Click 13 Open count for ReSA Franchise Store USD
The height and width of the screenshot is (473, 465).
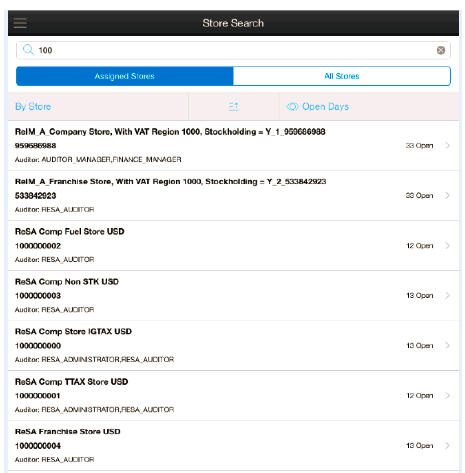[420, 446]
